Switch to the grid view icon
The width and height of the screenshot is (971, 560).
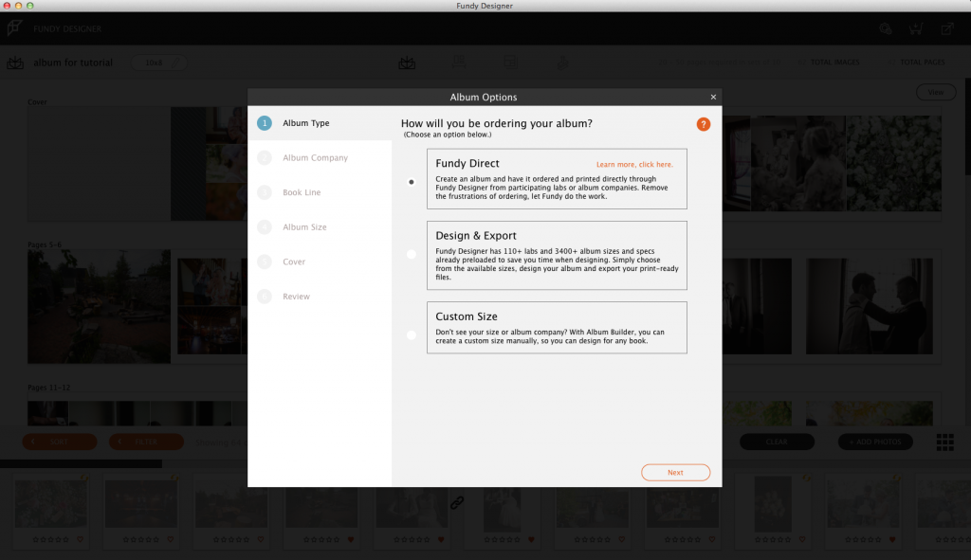(x=945, y=442)
